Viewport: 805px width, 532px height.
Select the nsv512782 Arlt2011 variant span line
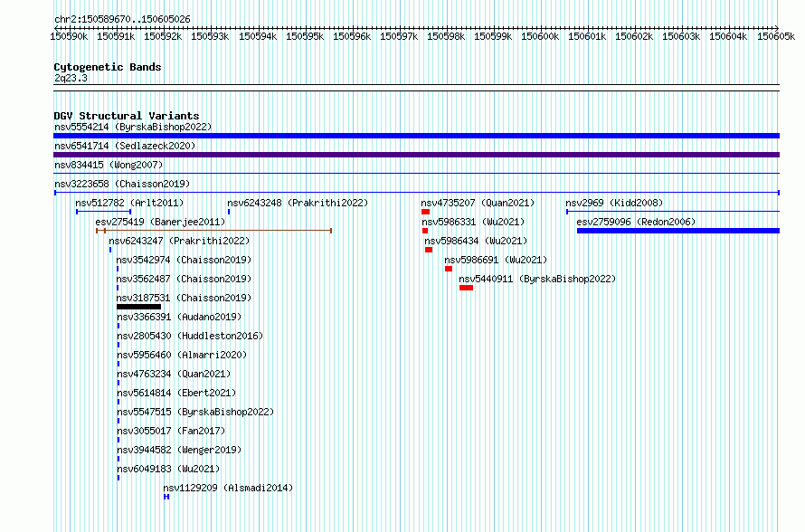click(x=104, y=212)
